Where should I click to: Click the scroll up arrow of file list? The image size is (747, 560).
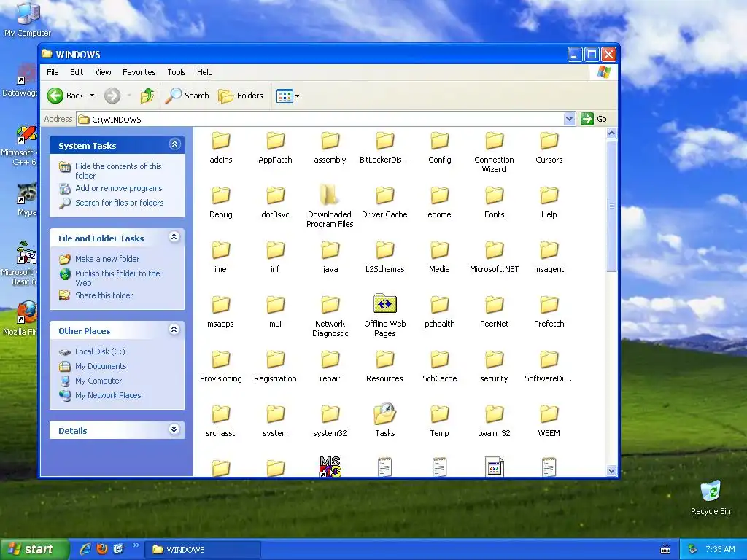[612, 133]
